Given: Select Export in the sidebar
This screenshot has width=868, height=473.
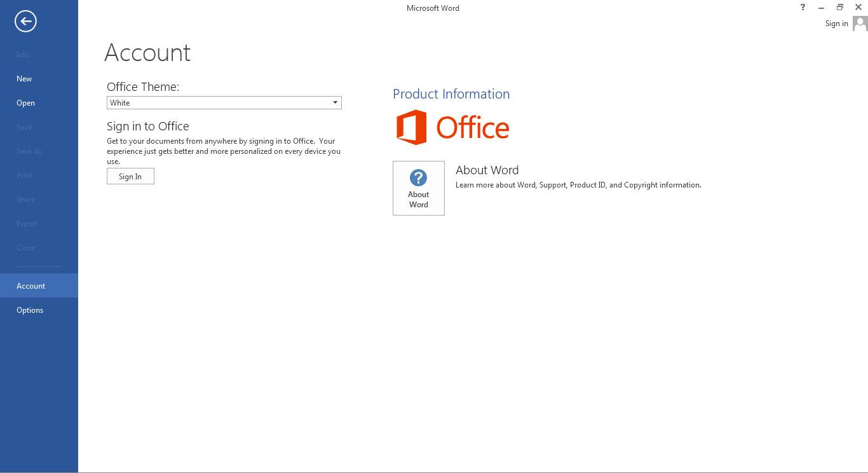Looking at the screenshot, I should (39, 224).
